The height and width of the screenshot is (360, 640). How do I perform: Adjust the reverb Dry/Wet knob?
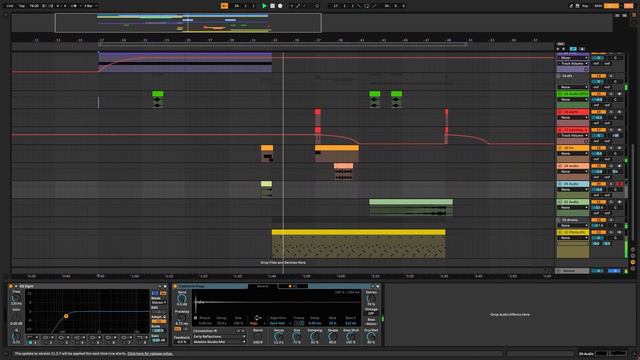[x=371, y=336]
